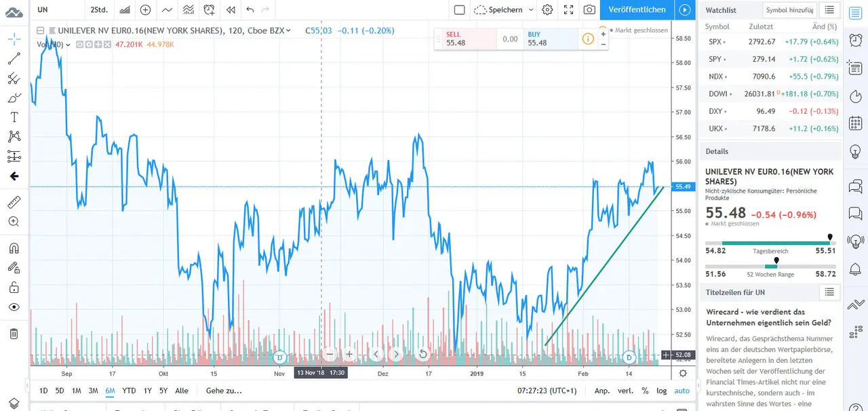This screenshot has width=868, height=411.
Task: Start bar replay with the rewind icon
Action: 231,9
